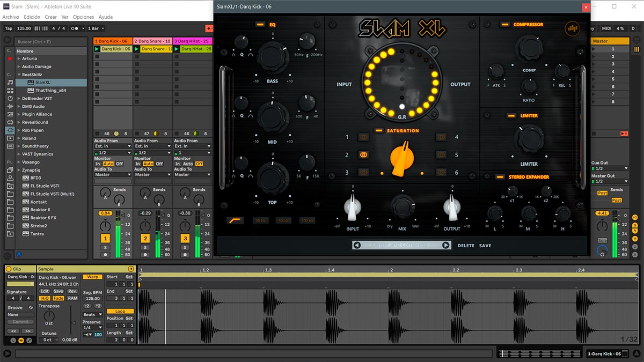The image size is (644, 362).
Task: Open the Archivo menu
Action: click(x=11, y=17)
